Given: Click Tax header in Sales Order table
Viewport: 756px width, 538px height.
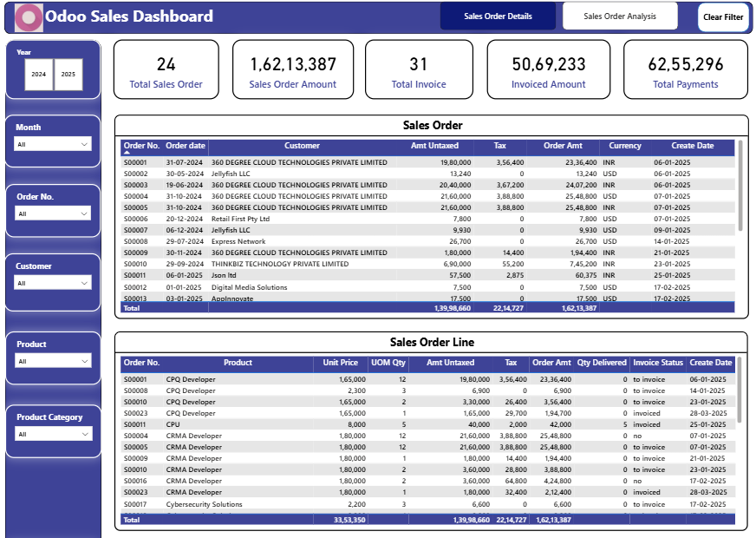Looking at the screenshot, I should 500,146.
